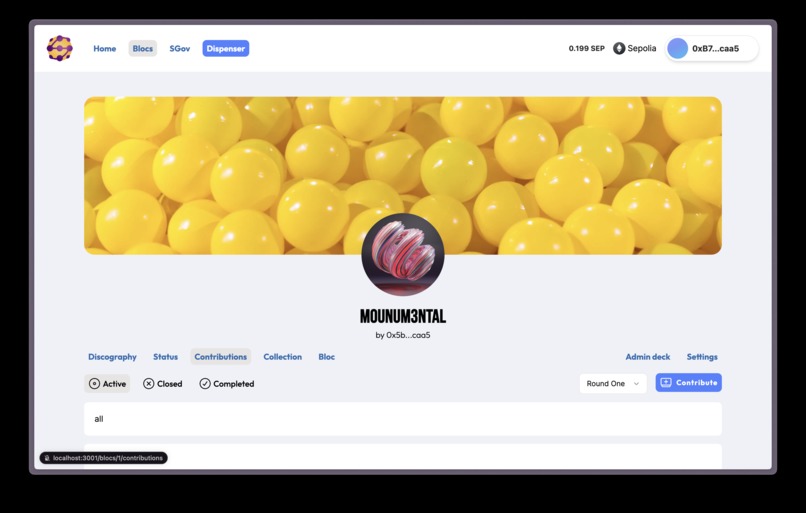Screen dimensions: 806x513
Task: Open the Blocs section
Action: (142, 48)
